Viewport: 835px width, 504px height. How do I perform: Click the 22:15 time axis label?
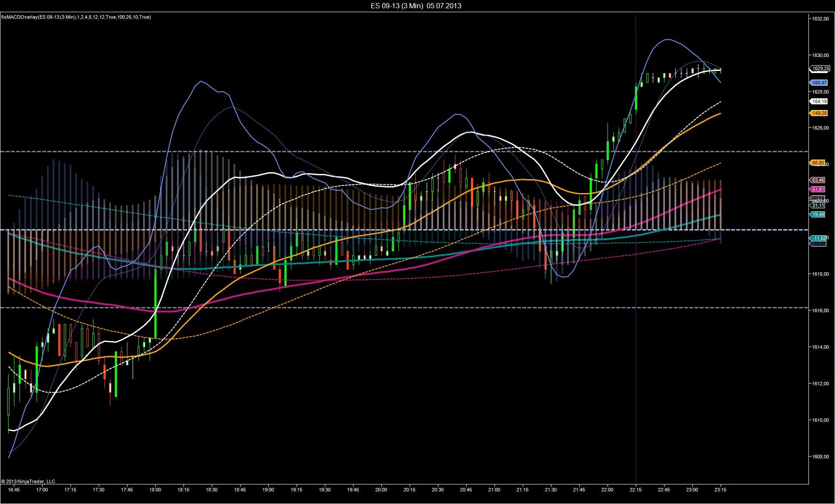pos(635,490)
